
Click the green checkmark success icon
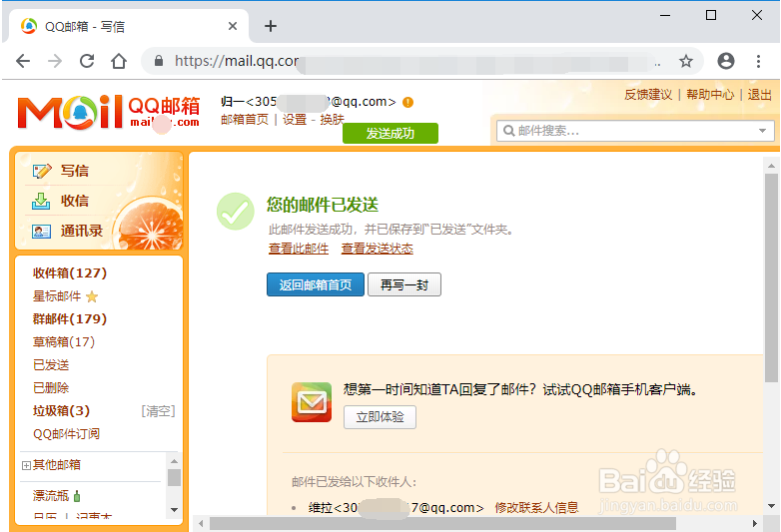[x=236, y=212]
